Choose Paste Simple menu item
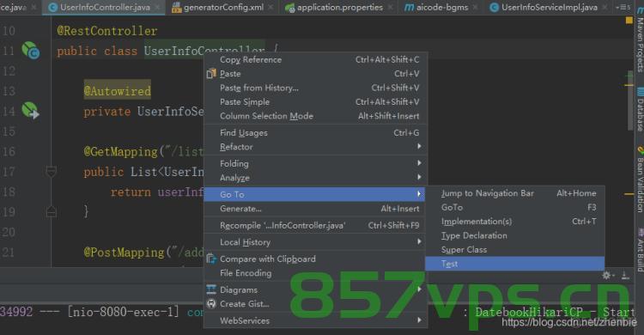644x335 pixels. [315, 102]
